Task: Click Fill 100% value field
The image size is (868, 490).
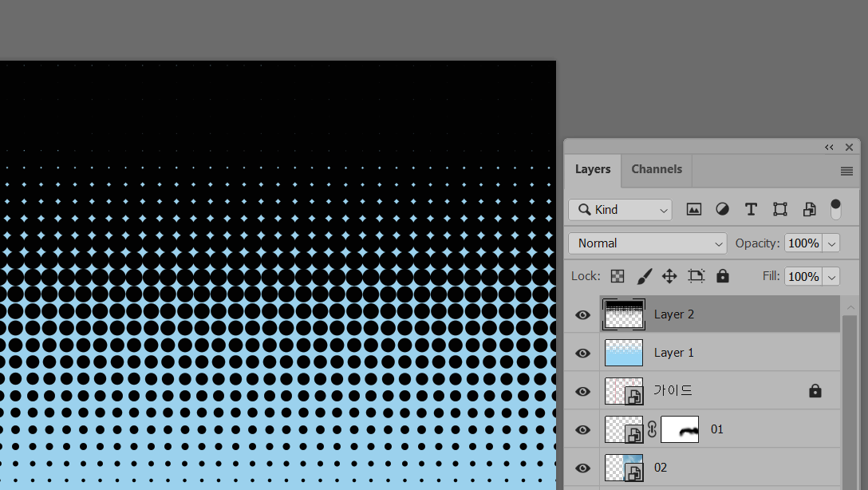Action: (x=804, y=276)
